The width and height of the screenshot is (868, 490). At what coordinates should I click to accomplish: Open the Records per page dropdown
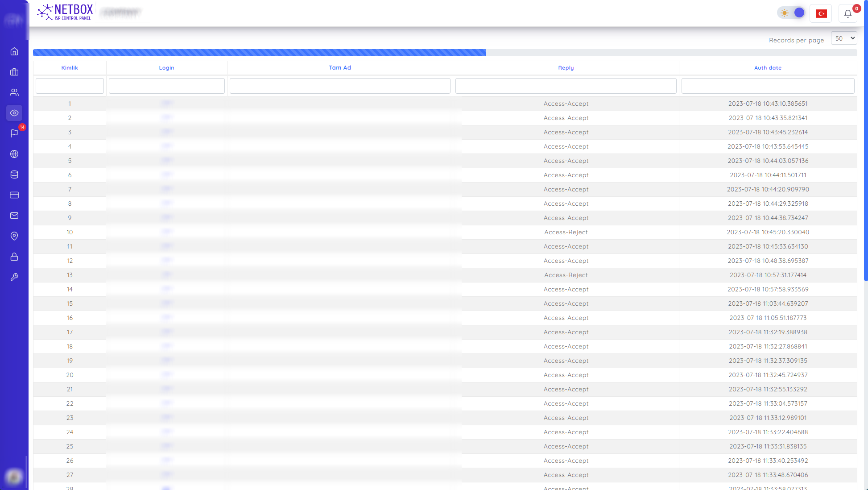click(843, 38)
